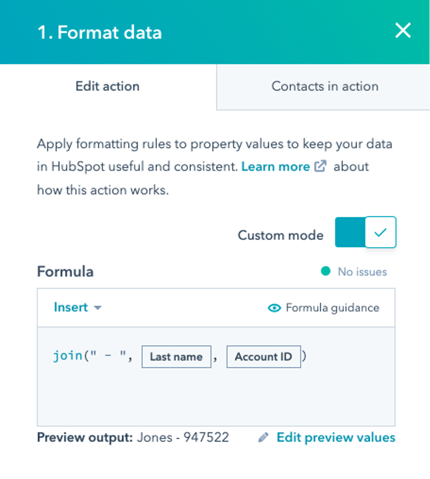Click the checkmark on Custom mode switch

pyautogui.click(x=380, y=232)
